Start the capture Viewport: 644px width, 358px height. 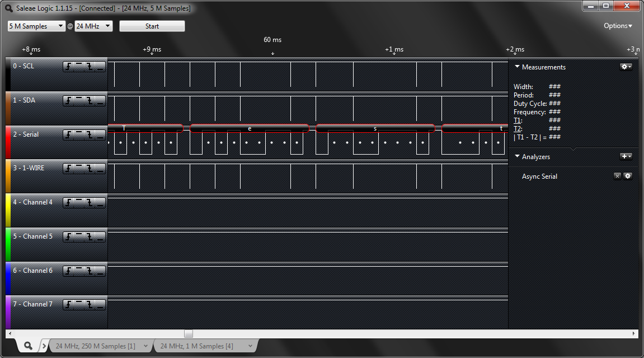pyautogui.click(x=152, y=26)
